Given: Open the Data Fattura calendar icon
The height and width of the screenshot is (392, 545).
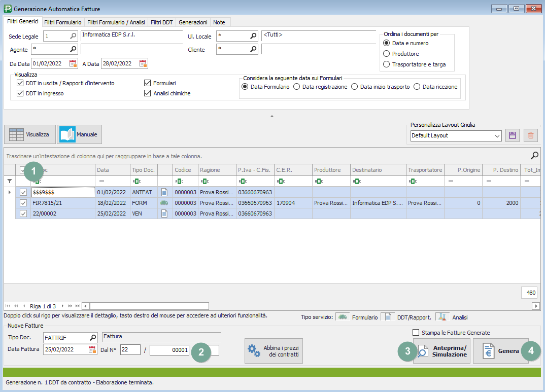Looking at the screenshot, I should point(92,349).
